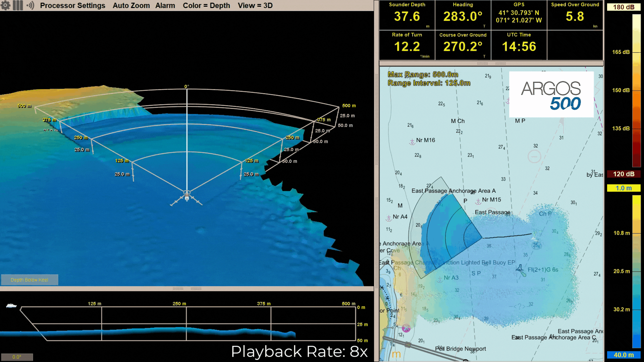Click the 40.0 m depth scale limit

click(624, 355)
